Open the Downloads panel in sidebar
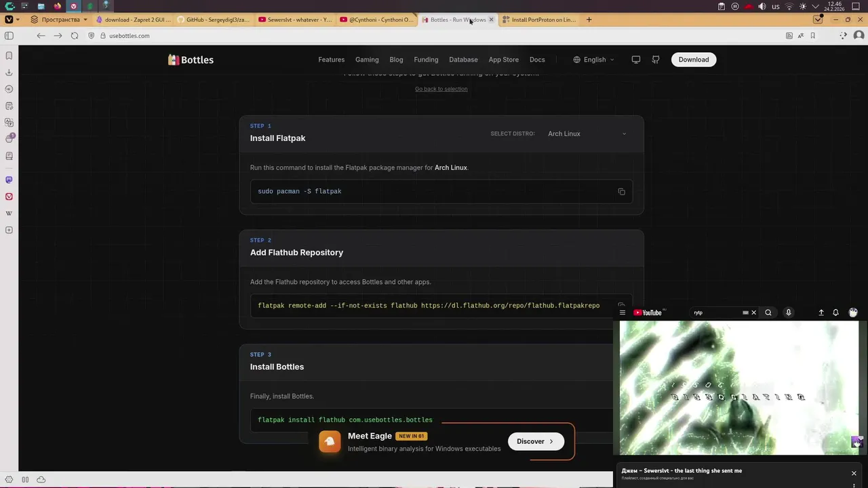 point(9,73)
